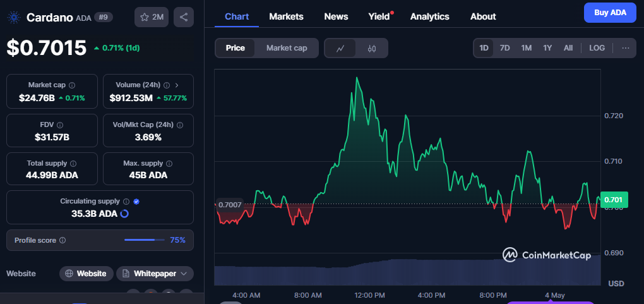Screen dimensions: 644x304
Task: Open the About tab
Action: click(x=483, y=17)
